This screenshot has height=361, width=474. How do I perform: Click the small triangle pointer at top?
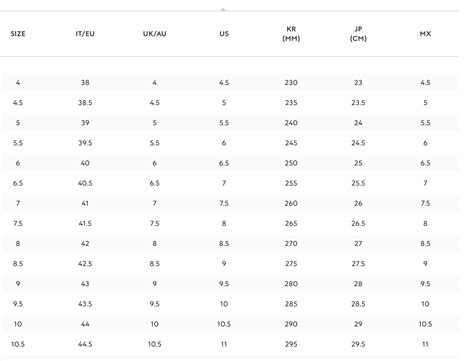[223, 10]
